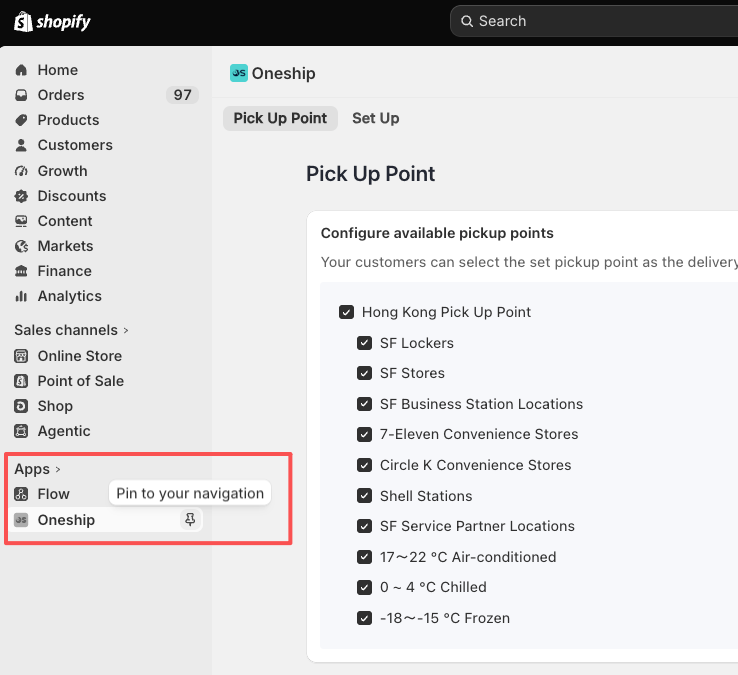
Task: Click 'Configure available pickup points' heading
Action: (437, 233)
